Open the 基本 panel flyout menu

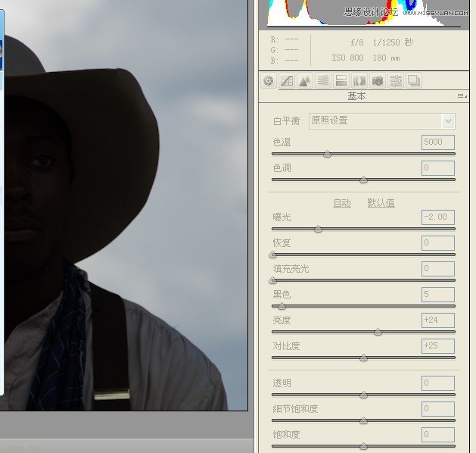pyautogui.click(x=461, y=96)
